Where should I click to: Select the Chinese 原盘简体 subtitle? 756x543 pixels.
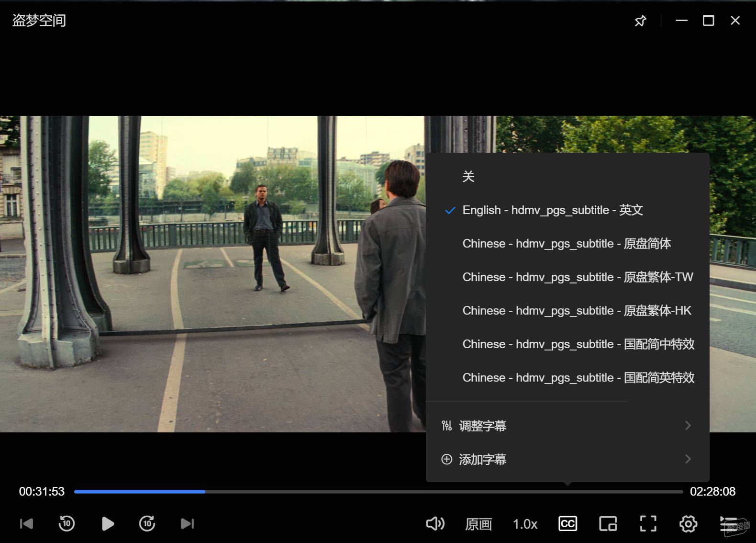coord(567,244)
